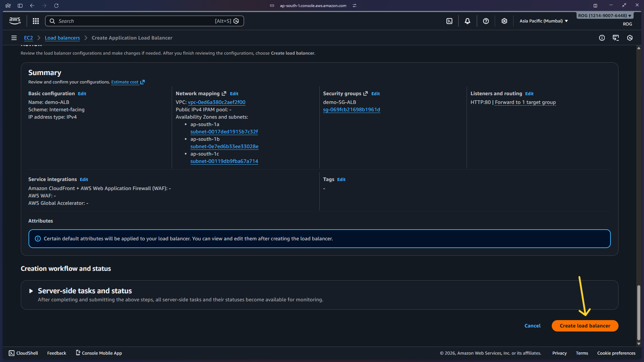The height and width of the screenshot is (362, 644).
Task: Open the AWS services grid menu
Action: (x=36, y=21)
